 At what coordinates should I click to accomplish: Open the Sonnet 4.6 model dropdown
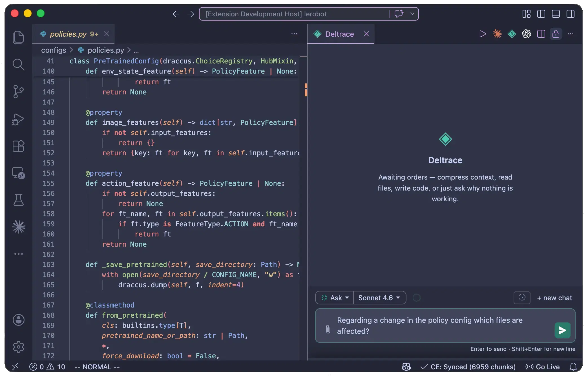click(379, 298)
